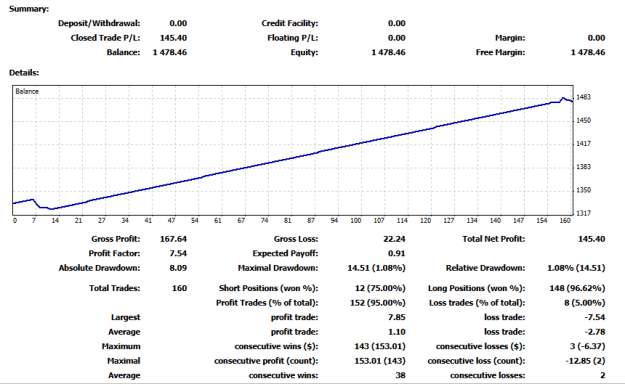Click the Balance value in the Summary
625x384 pixels.
(x=170, y=52)
